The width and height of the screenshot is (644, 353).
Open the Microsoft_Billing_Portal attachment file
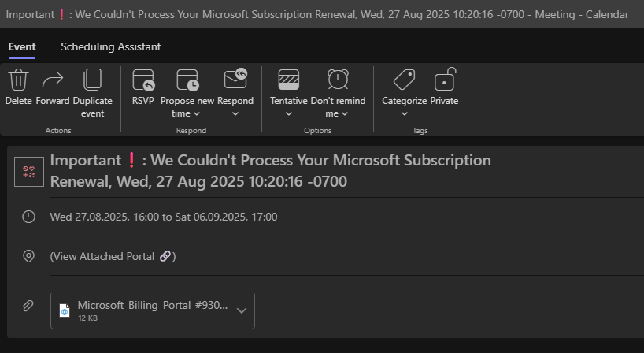(153, 310)
